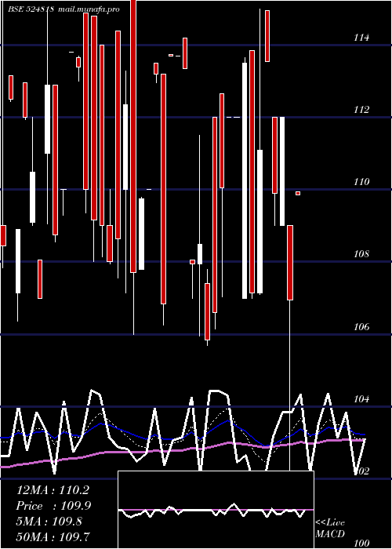Click the mail.munafa.pro watermark text
392x549 pixels.
89,9
